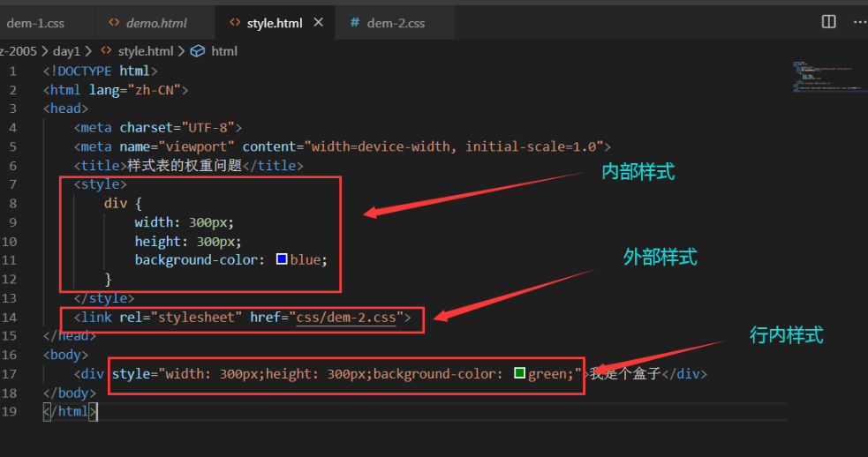Screen dimensions: 868x457
Task: Switch to the dem-1.css tab
Action: tap(34, 23)
